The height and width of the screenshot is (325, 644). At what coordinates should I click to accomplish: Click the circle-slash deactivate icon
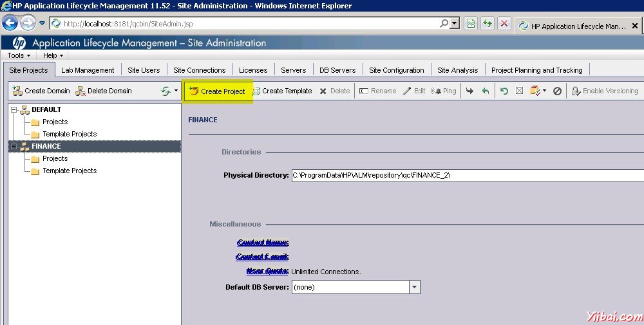pyautogui.click(x=557, y=91)
